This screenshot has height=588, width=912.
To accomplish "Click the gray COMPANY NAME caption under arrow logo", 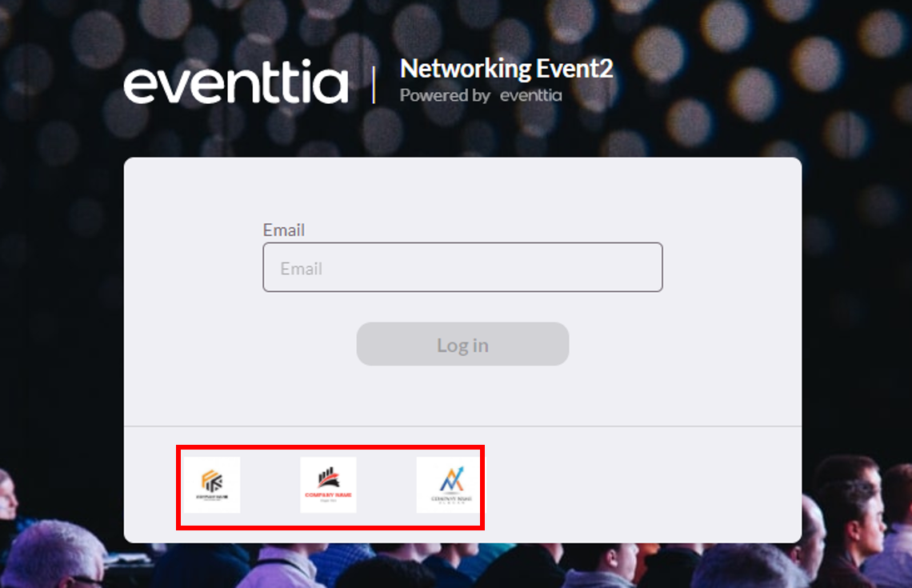I will tap(451, 498).
